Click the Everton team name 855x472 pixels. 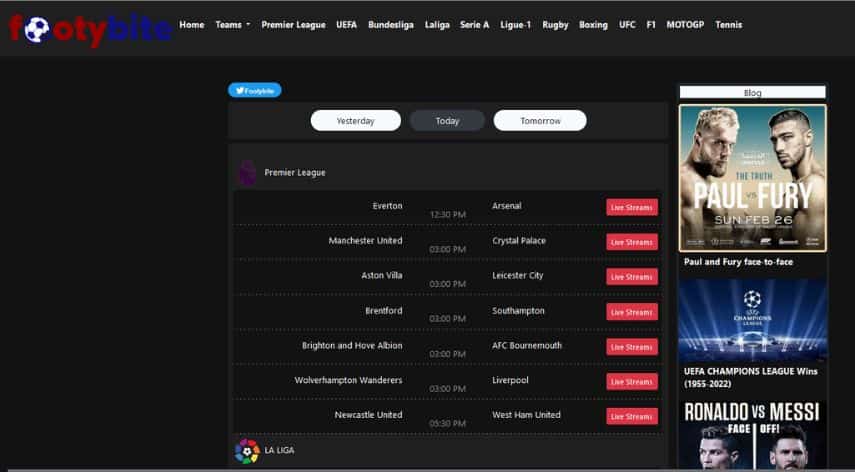(x=388, y=206)
